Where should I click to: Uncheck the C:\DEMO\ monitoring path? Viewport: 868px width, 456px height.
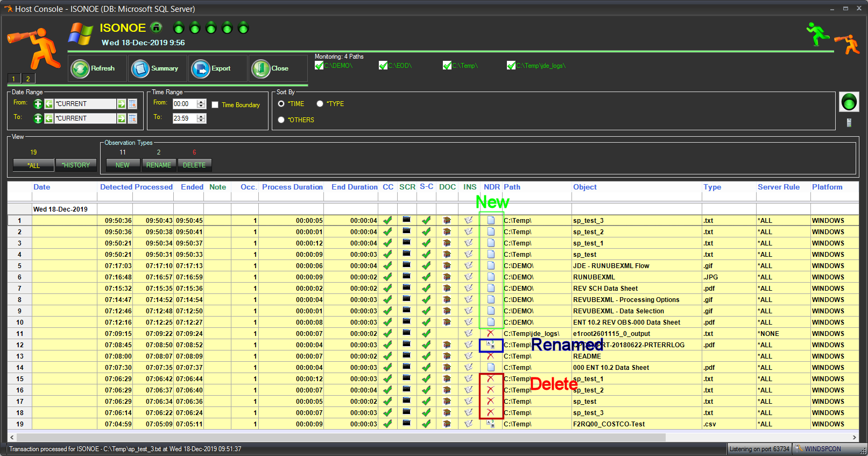click(x=319, y=66)
